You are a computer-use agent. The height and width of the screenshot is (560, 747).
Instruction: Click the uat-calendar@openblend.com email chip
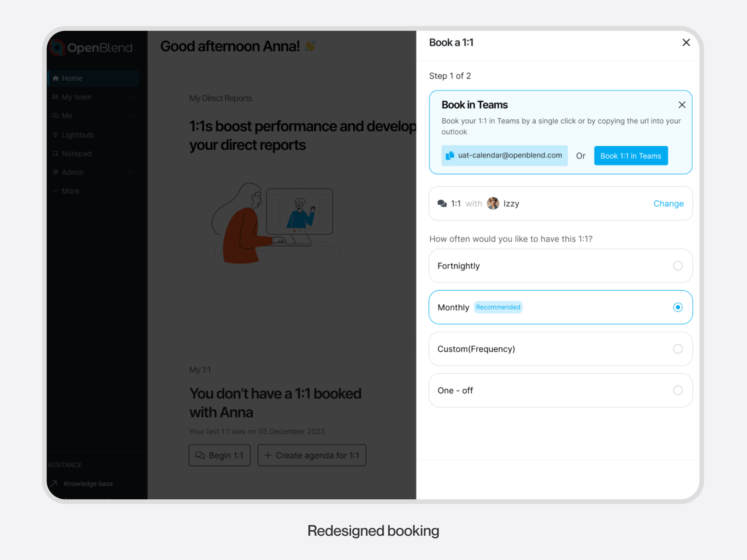coord(504,156)
